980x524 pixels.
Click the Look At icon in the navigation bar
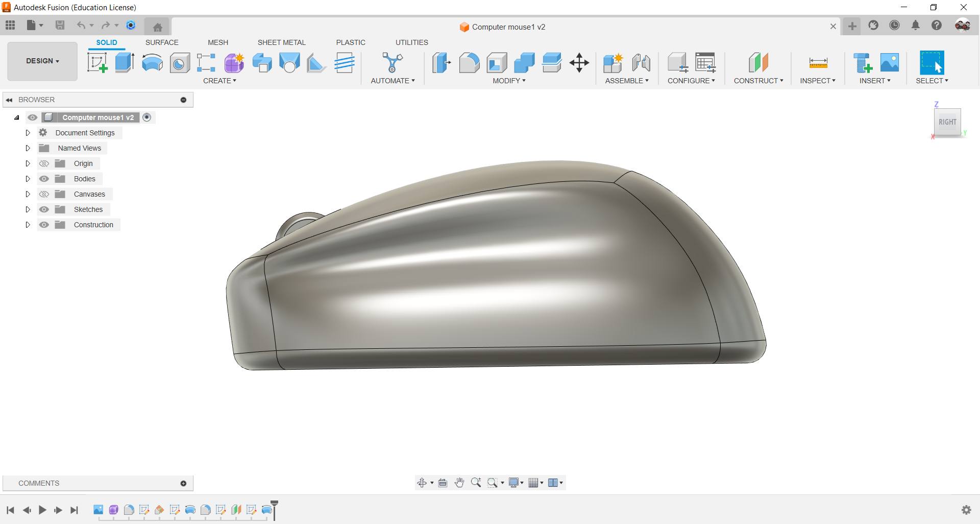pyautogui.click(x=443, y=483)
